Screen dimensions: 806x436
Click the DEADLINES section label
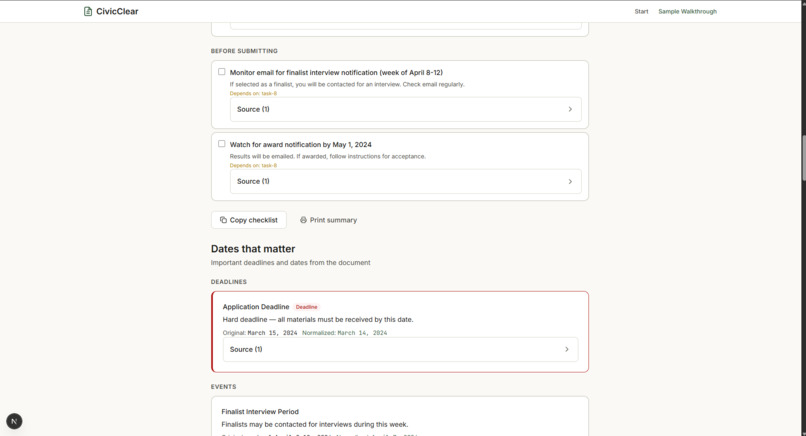pyautogui.click(x=229, y=282)
